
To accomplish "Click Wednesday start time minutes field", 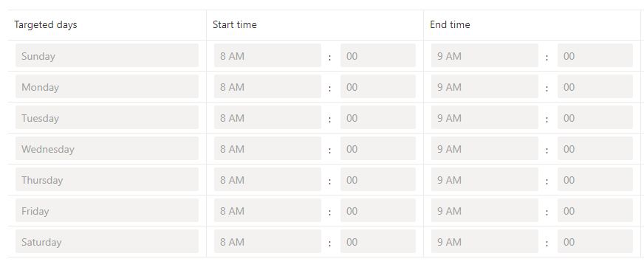I will (x=378, y=148).
